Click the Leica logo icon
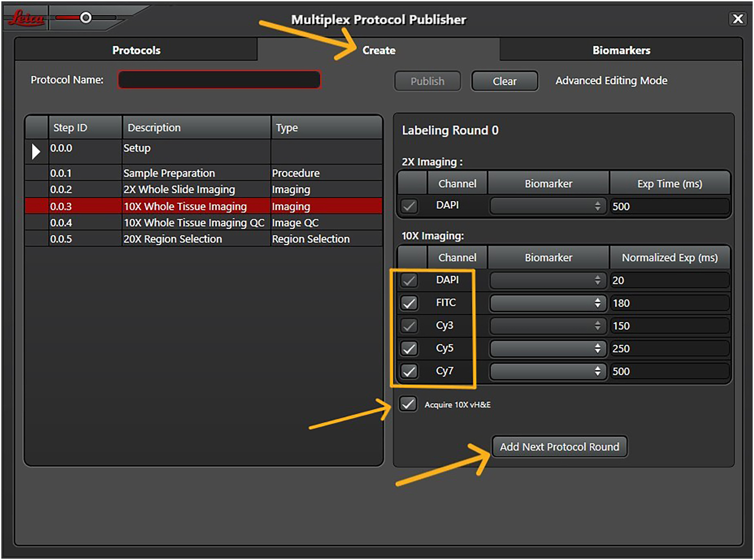The image size is (754, 560). click(x=26, y=18)
